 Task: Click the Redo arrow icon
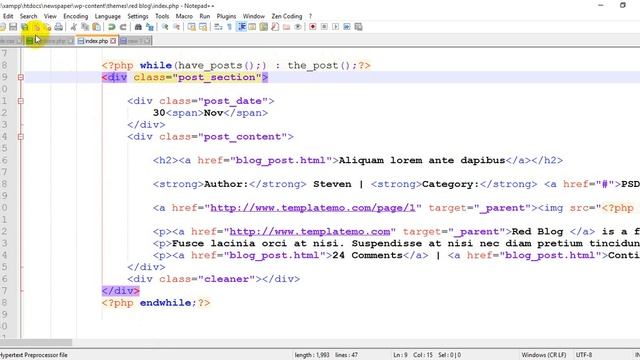pos(123,27)
